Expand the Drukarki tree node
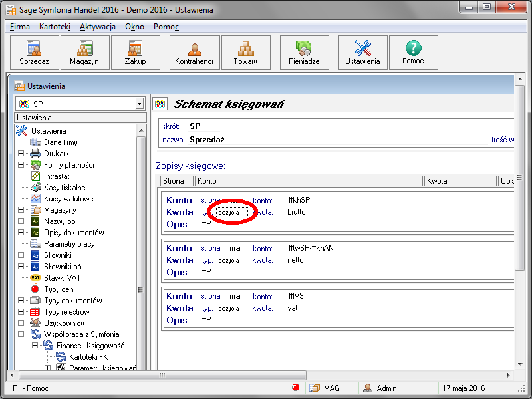The height and width of the screenshot is (399, 532). pos(21,154)
